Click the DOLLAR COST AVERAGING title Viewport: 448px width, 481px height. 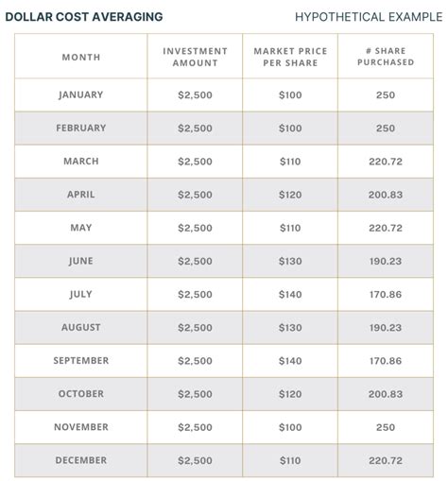[84, 17]
